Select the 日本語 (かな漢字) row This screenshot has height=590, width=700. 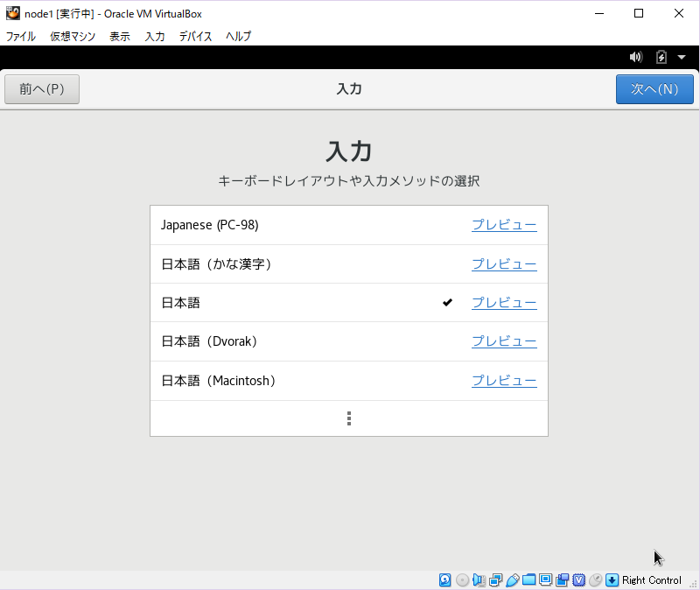click(349, 264)
